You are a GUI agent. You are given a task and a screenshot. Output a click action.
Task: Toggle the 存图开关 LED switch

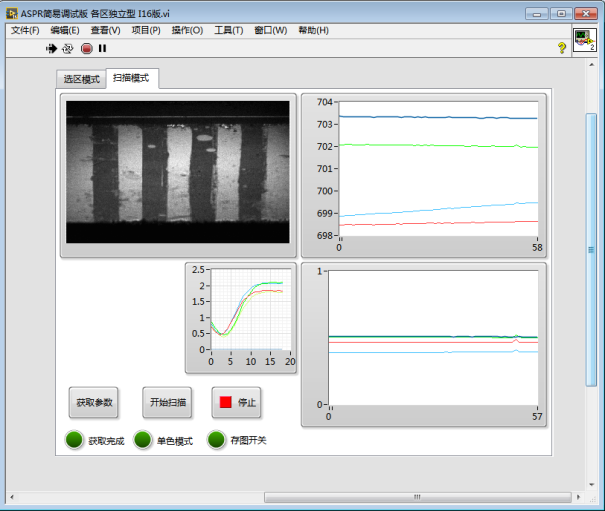point(216,440)
